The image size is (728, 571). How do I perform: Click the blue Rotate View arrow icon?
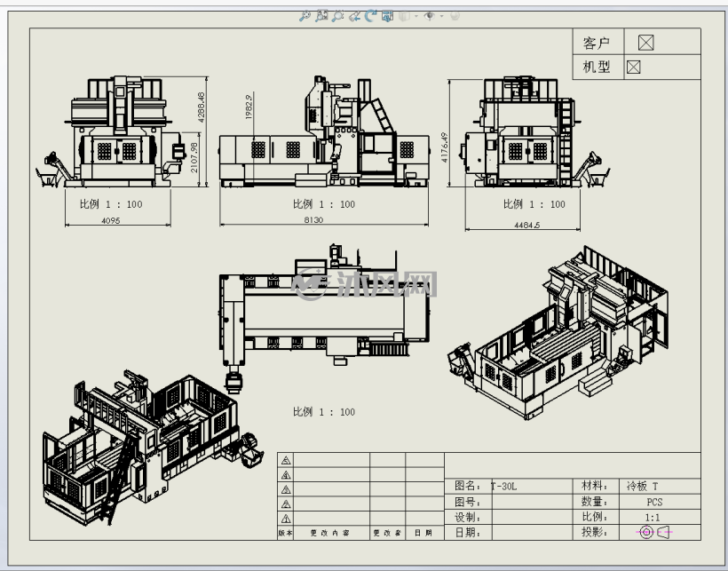click(370, 16)
